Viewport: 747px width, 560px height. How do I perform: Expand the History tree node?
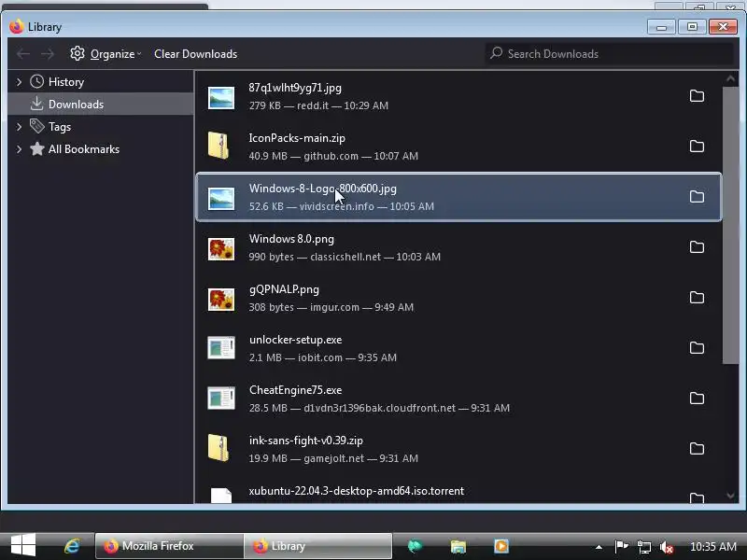[x=19, y=82]
